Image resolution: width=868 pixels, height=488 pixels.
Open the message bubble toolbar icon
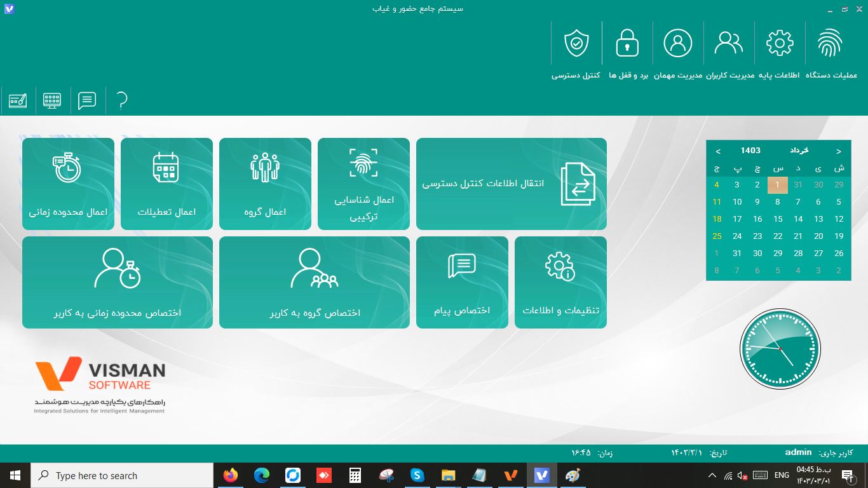(87, 100)
